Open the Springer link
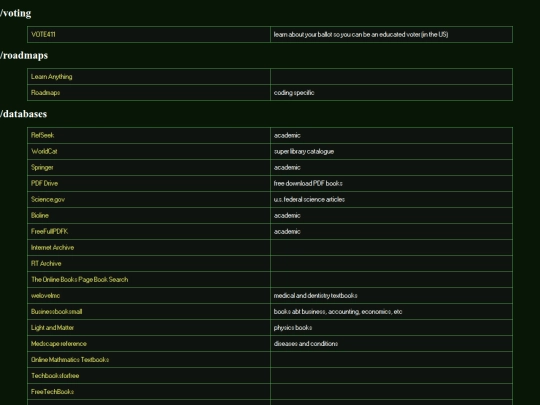Viewport: 540px width, 405px height. click(x=42, y=167)
